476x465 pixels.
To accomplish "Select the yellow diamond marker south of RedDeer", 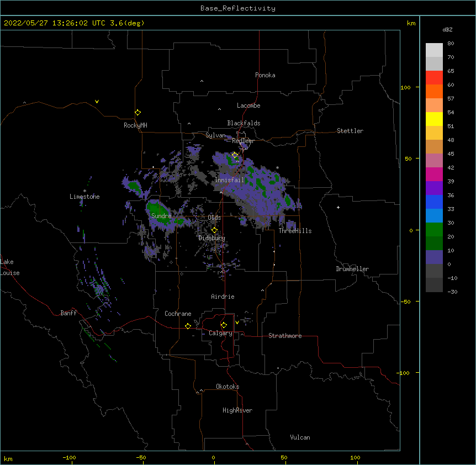I will (x=235, y=155).
